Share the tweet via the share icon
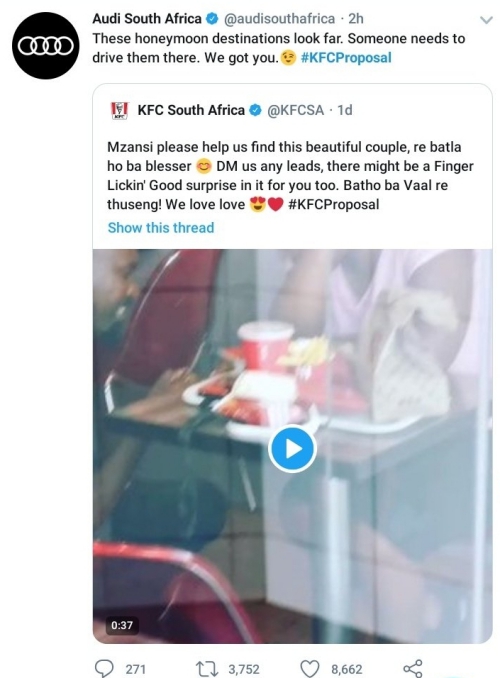Viewport: 500px width, 678px height. click(412, 668)
